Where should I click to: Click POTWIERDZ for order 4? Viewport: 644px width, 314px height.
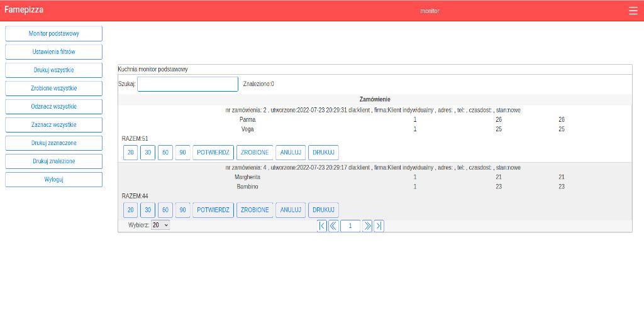tap(213, 210)
